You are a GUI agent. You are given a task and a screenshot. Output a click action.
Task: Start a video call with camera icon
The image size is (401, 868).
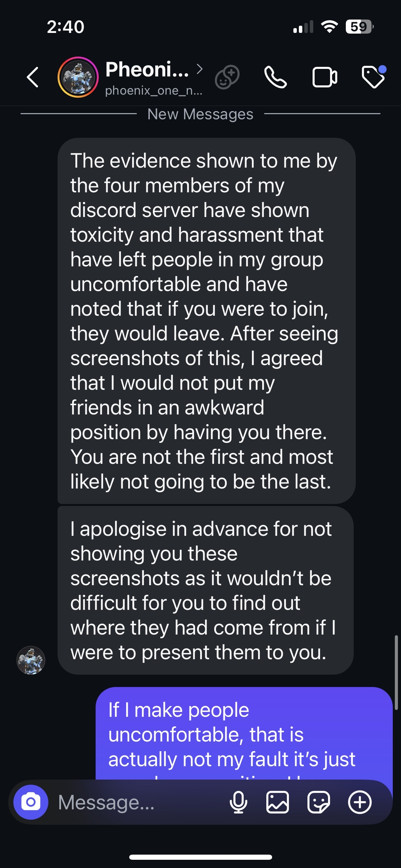point(325,77)
